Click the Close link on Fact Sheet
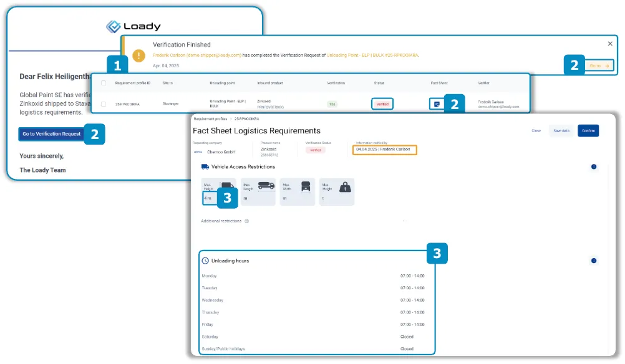625x364 pixels. pyautogui.click(x=536, y=131)
